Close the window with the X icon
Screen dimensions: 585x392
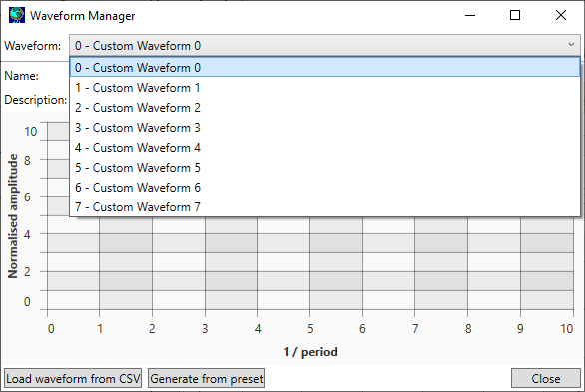(x=561, y=15)
